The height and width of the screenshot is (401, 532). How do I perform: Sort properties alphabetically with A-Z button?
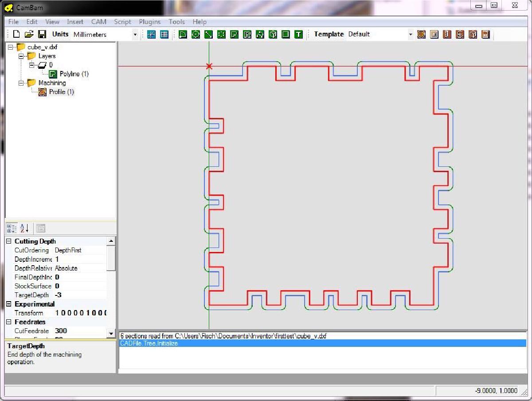[x=24, y=228]
